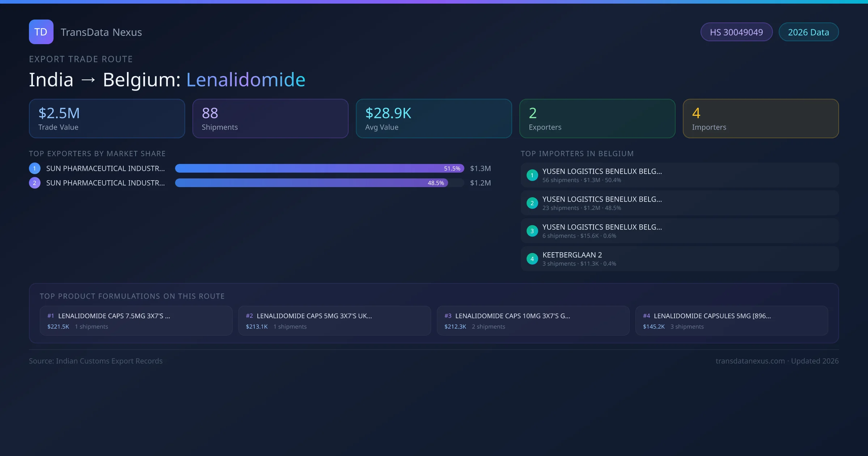This screenshot has width=868, height=456.
Task: Click the HS 30049049 code pill
Action: click(736, 32)
